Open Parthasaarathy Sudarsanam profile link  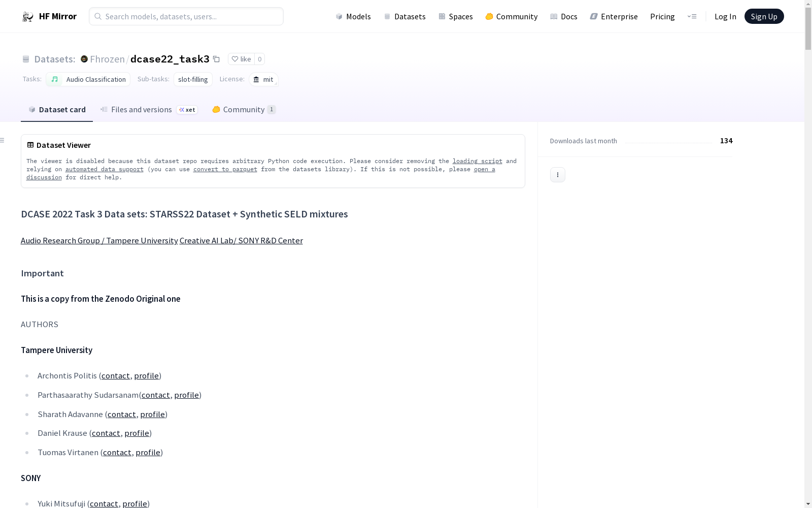(187, 395)
